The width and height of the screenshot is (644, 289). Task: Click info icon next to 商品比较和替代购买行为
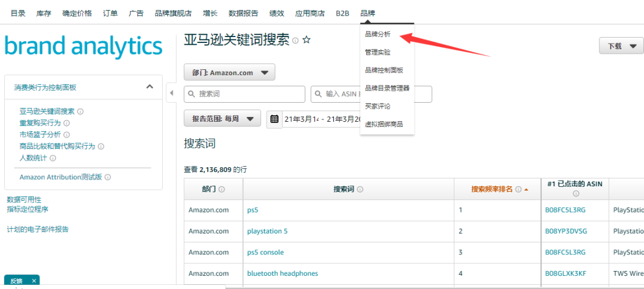coord(101,146)
